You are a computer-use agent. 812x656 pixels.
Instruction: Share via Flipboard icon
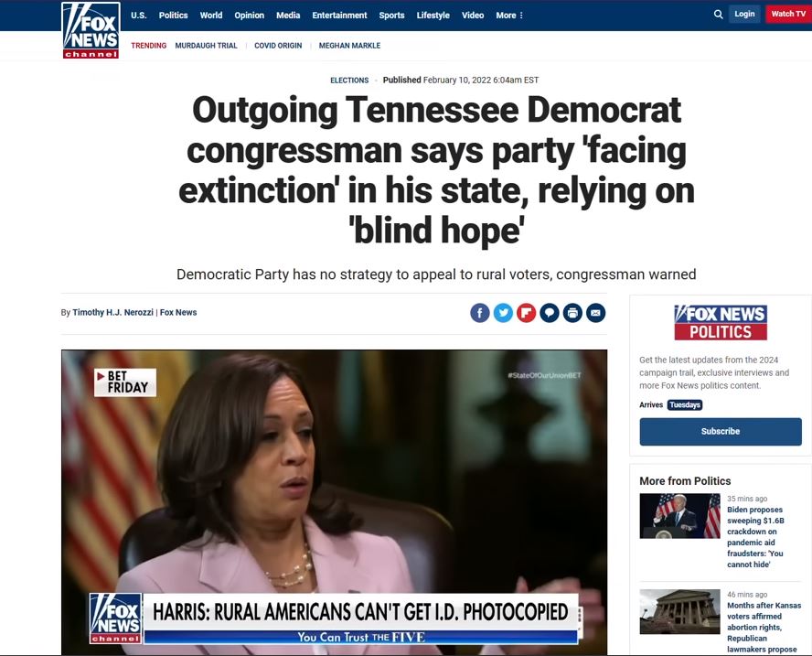coord(526,313)
